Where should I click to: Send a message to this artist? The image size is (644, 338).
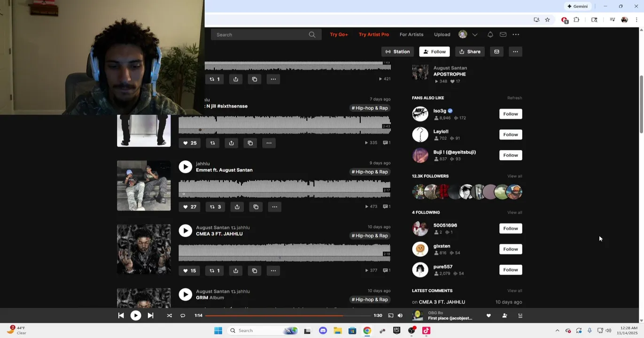point(497,52)
